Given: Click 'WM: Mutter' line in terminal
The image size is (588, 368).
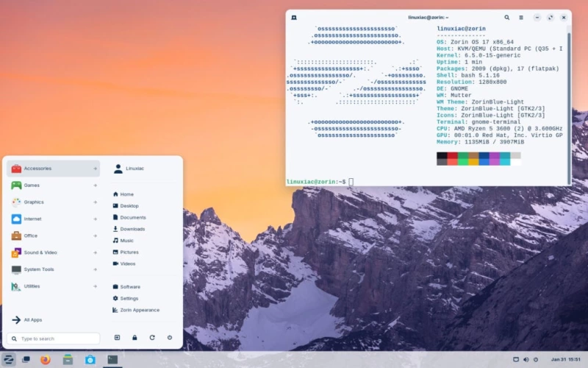Looking at the screenshot, I should coord(454,95).
